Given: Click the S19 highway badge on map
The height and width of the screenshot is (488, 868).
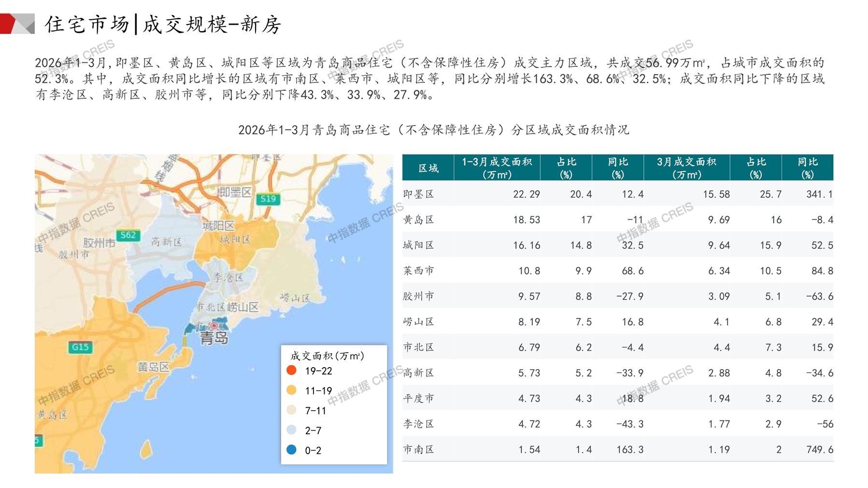Looking at the screenshot, I should pyautogui.click(x=268, y=199).
